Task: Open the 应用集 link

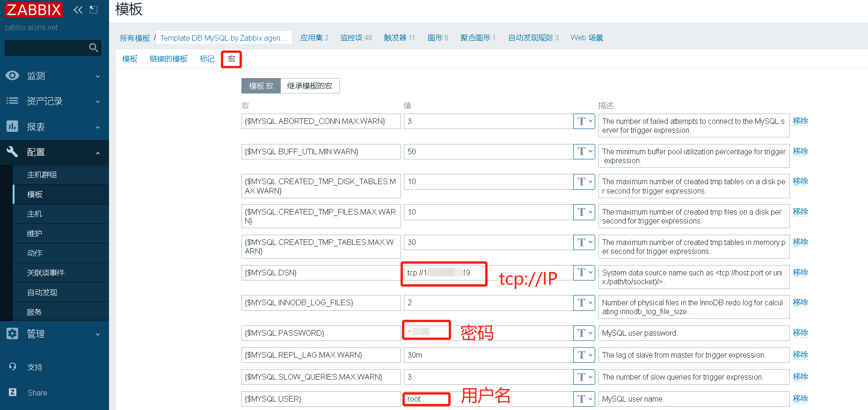Action: pos(311,38)
